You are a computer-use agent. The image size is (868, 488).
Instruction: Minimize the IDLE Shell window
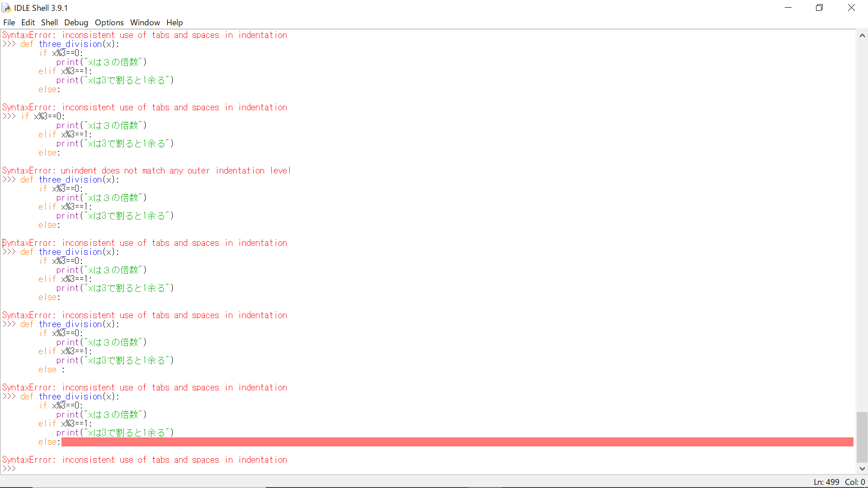788,8
